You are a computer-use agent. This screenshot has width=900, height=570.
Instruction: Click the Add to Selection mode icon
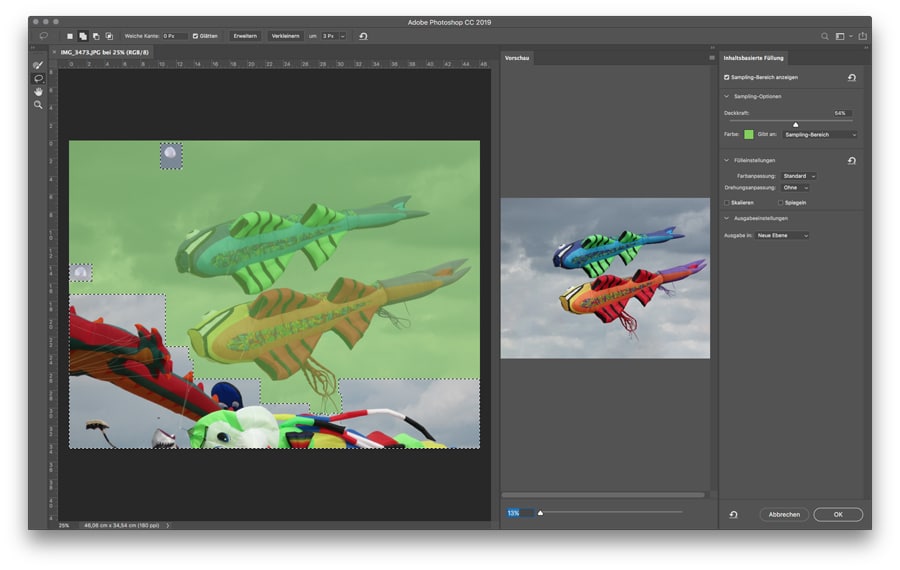click(x=82, y=36)
